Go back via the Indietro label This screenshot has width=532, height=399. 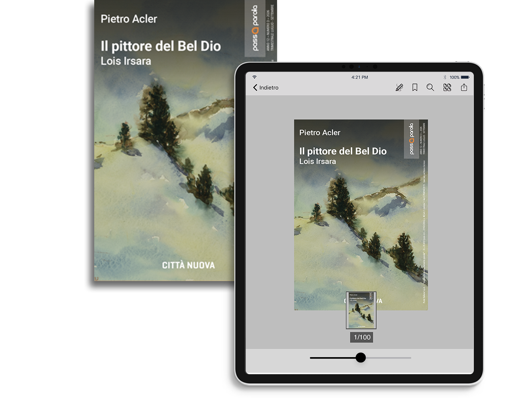(x=269, y=87)
